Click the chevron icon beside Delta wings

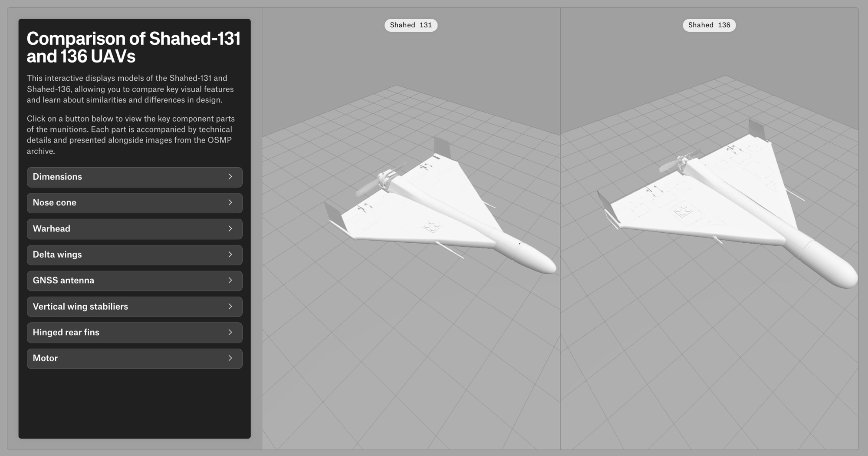(230, 254)
